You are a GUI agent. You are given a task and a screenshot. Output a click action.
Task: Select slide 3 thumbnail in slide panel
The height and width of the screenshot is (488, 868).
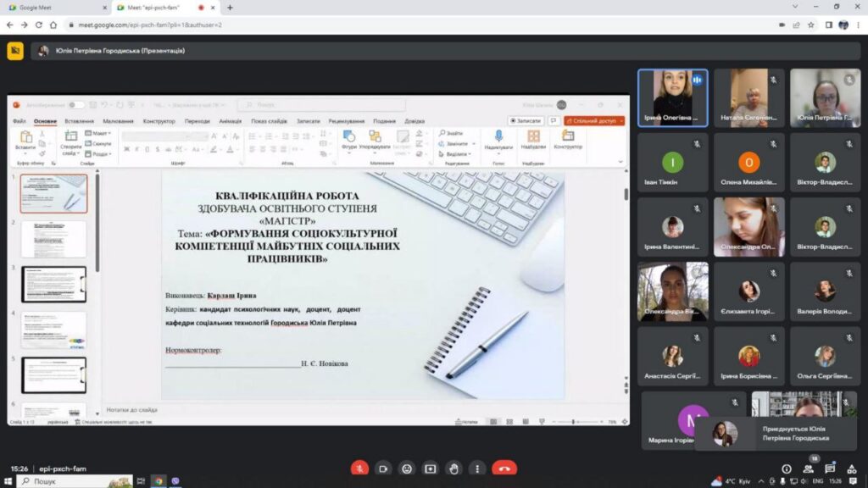[53, 284]
